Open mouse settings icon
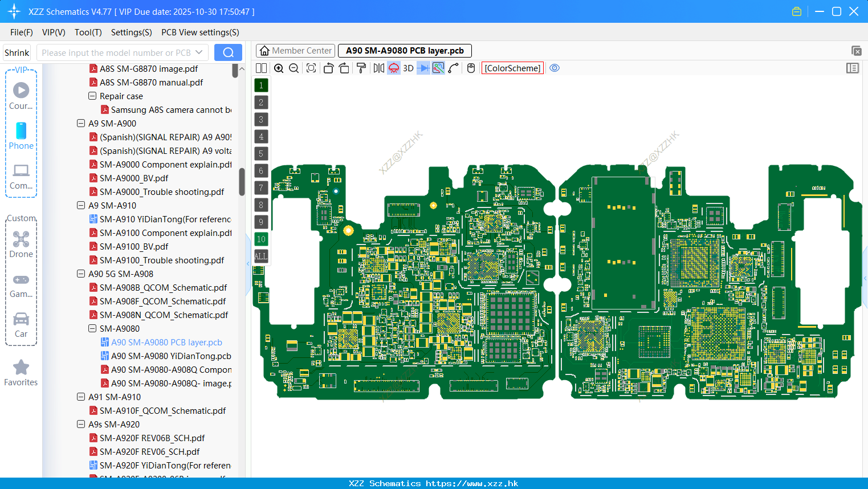The image size is (868, 489). 471,68
